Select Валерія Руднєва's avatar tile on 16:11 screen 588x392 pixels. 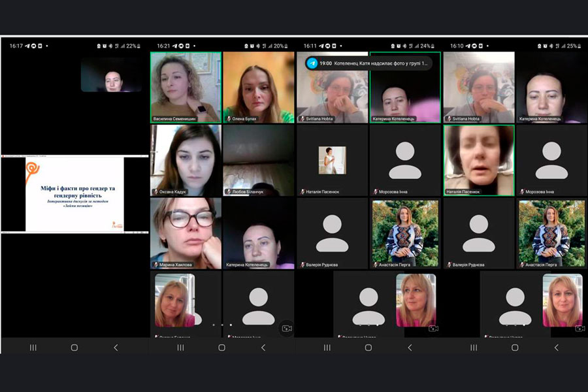coord(333,233)
